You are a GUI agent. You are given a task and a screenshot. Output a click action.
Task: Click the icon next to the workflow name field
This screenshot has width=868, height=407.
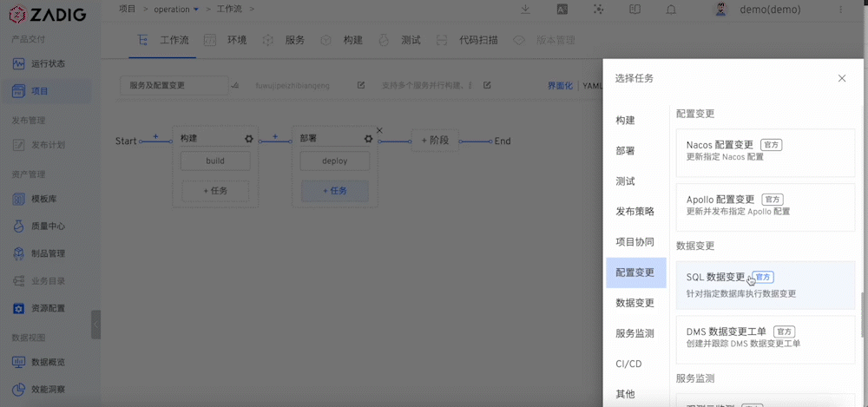point(234,85)
